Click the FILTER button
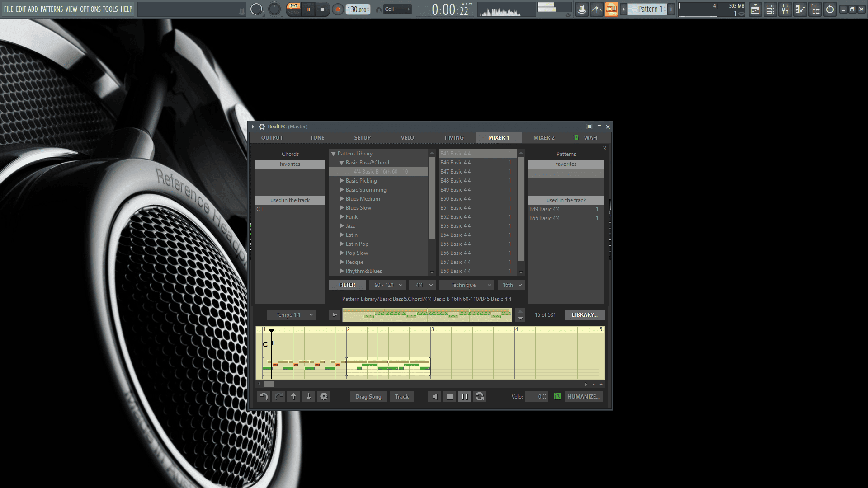Viewport: 868px width, 488px height. pyautogui.click(x=347, y=285)
